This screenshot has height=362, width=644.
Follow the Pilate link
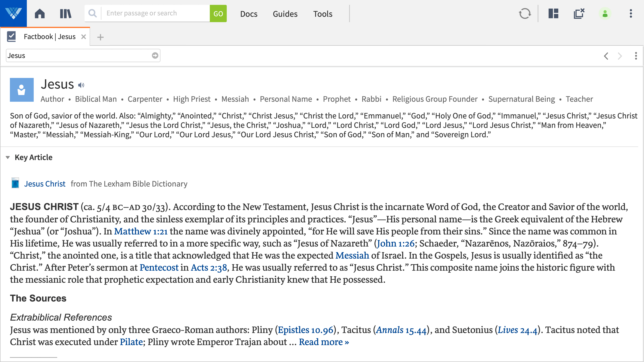coord(131,342)
